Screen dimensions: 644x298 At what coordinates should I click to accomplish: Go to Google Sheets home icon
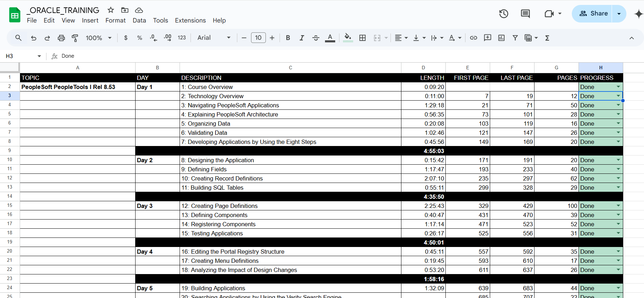[x=14, y=15]
